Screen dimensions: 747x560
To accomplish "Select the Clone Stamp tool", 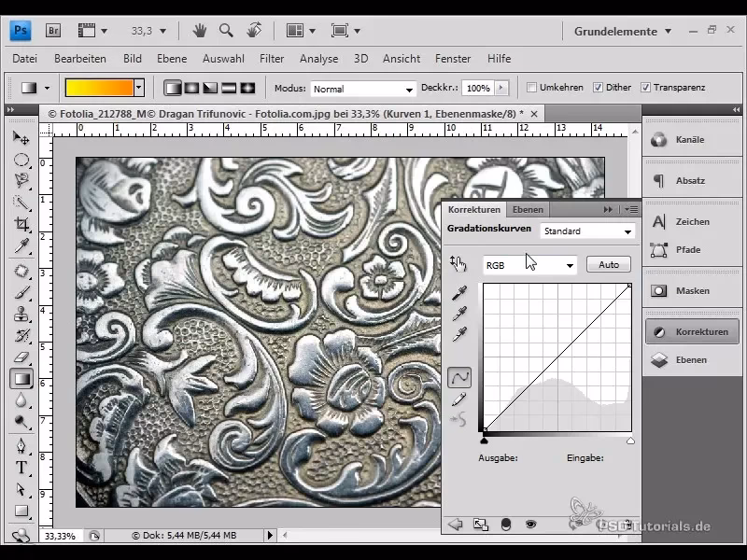I will pyautogui.click(x=21, y=315).
